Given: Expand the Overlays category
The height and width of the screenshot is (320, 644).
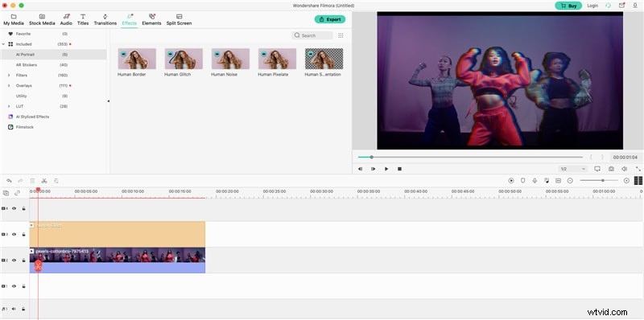Looking at the screenshot, I should (9, 86).
